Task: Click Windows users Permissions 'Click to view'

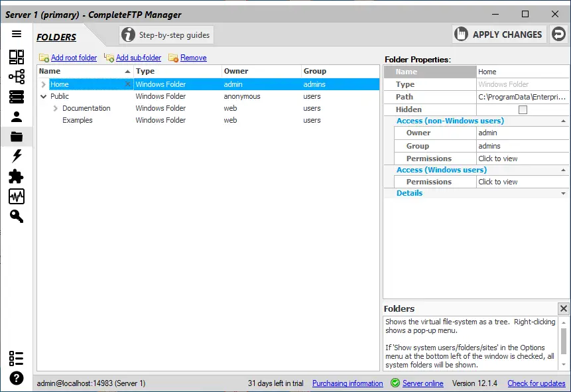Action: tap(523, 182)
